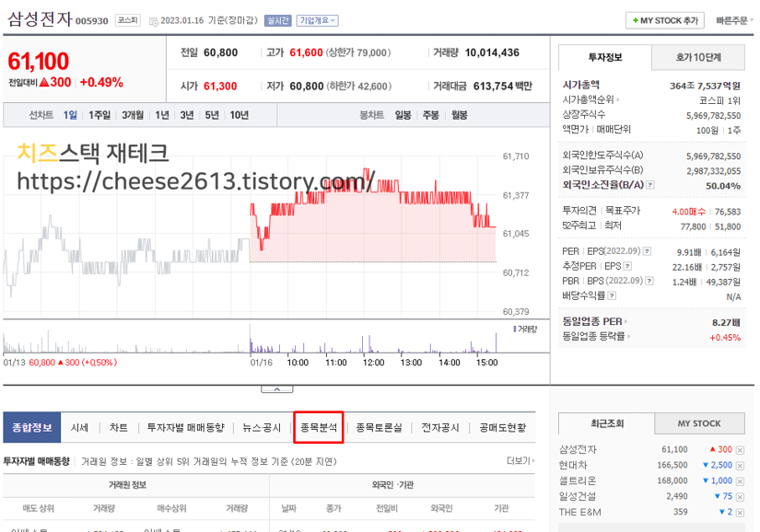Select the 3년 line chart range
This screenshot has width=760, height=532.
click(187, 115)
